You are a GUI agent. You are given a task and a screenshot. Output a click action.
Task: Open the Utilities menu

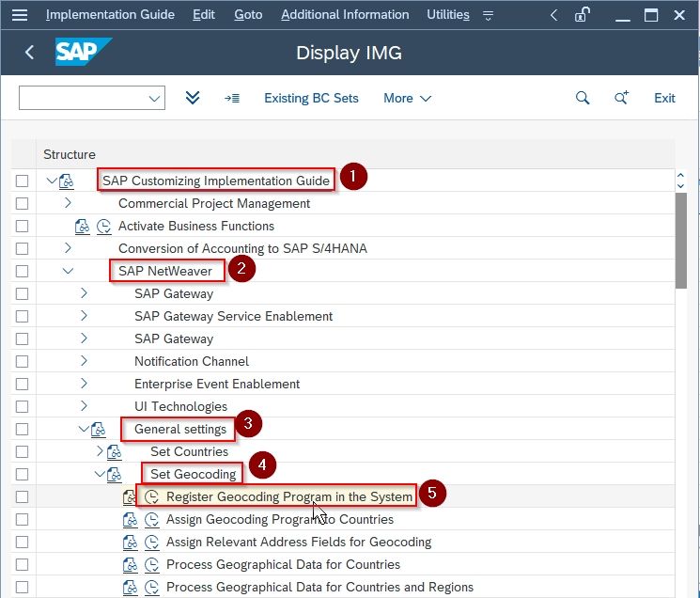448,15
